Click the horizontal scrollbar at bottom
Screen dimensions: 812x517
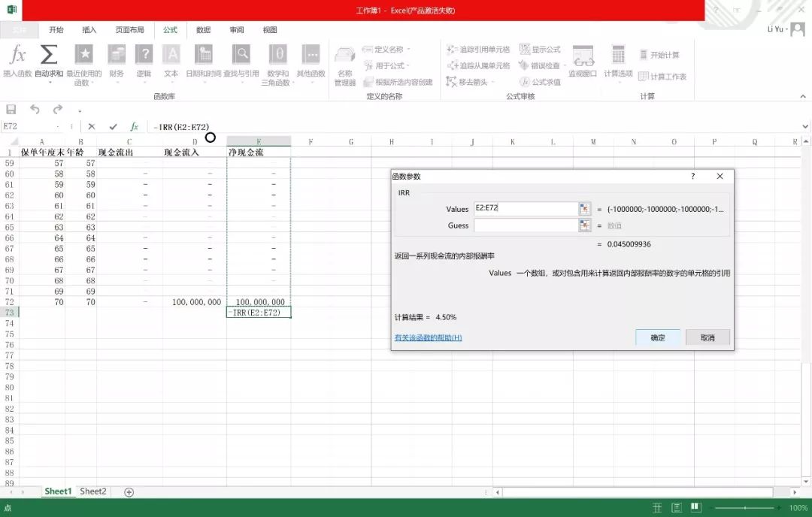click(638, 492)
